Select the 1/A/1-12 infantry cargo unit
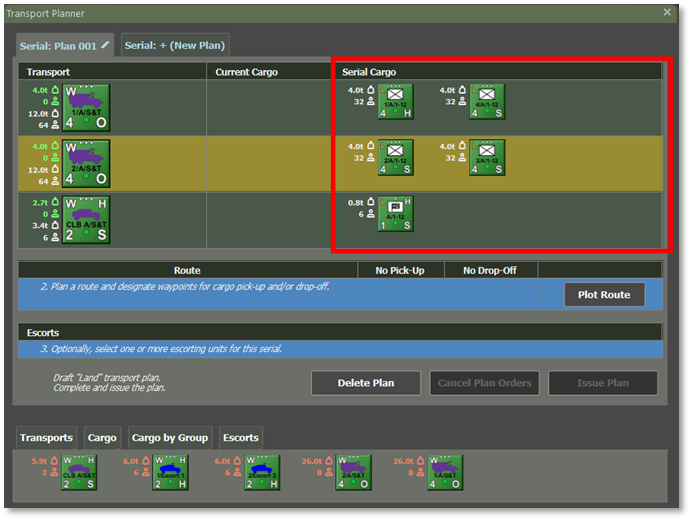The image size is (691, 520). point(395,102)
